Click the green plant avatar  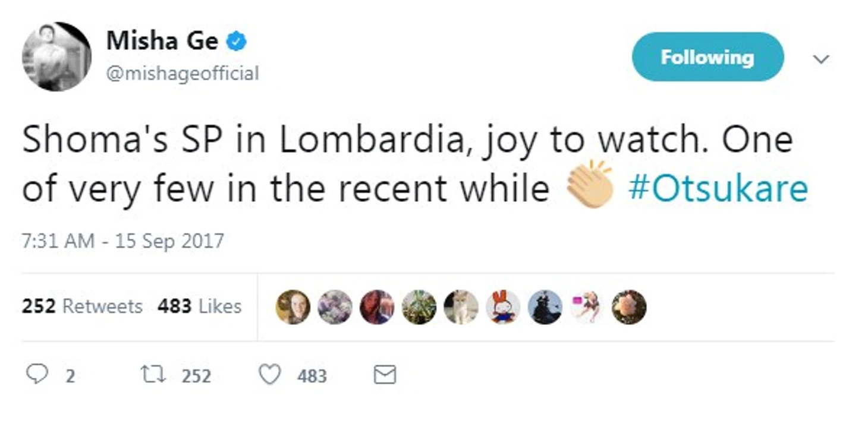click(419, 307)
